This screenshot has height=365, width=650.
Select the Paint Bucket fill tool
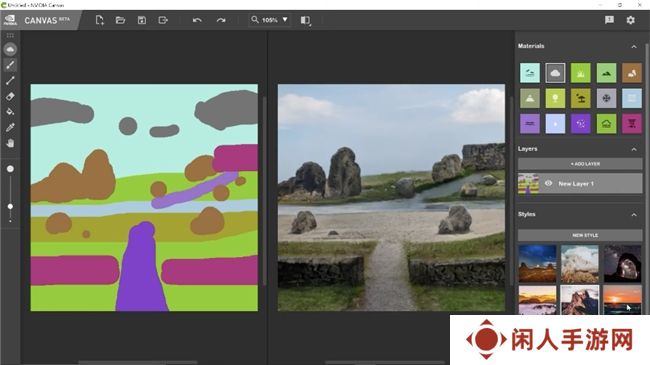[10, 112]
